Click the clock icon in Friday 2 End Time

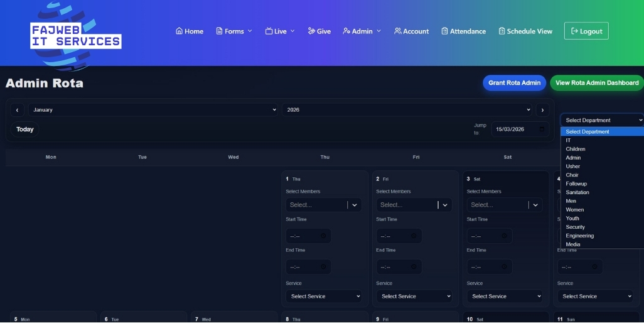tap(414, 267)
